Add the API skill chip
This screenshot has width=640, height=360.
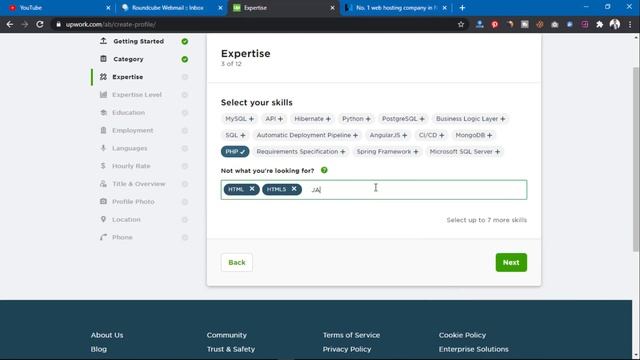point(274,119)
